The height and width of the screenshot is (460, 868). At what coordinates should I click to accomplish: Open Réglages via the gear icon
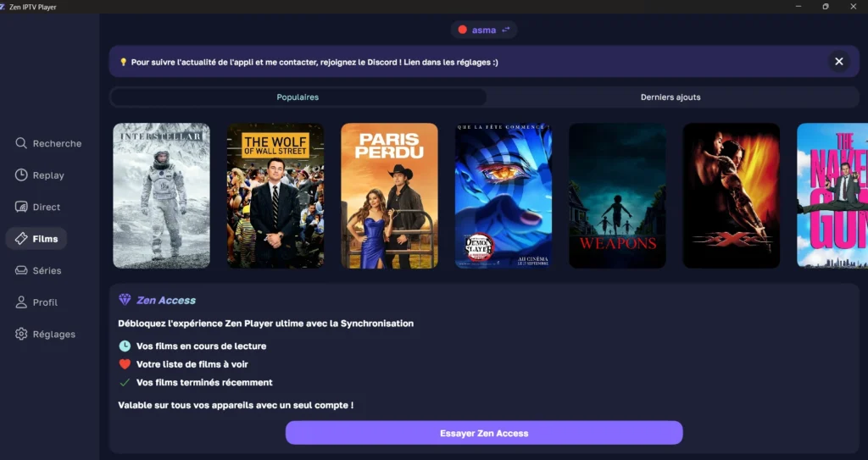pyautogui.click(x=21, y=334)
